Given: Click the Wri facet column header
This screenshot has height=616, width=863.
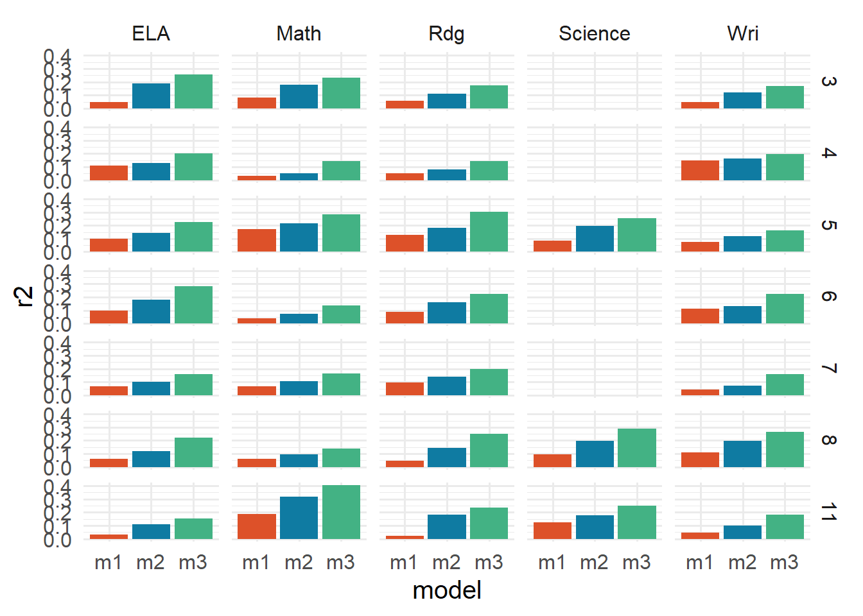Looking at the screenshot, I should click(742, 33).
